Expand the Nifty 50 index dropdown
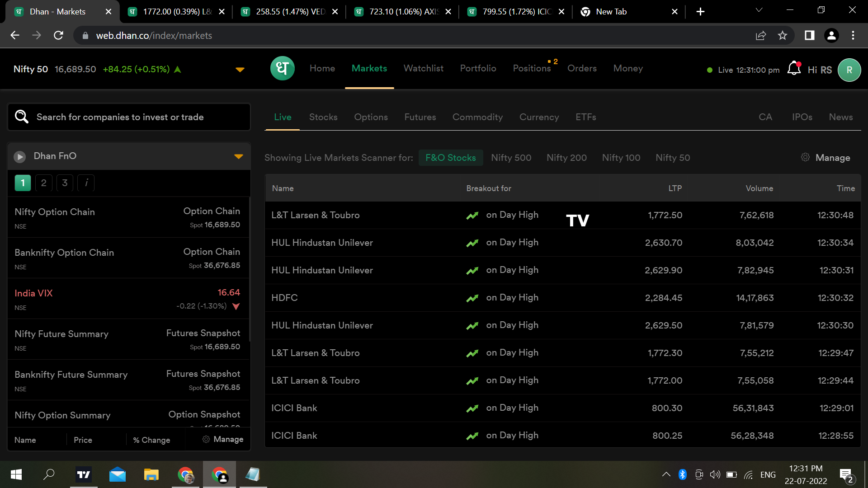 (x=240, y=70)
